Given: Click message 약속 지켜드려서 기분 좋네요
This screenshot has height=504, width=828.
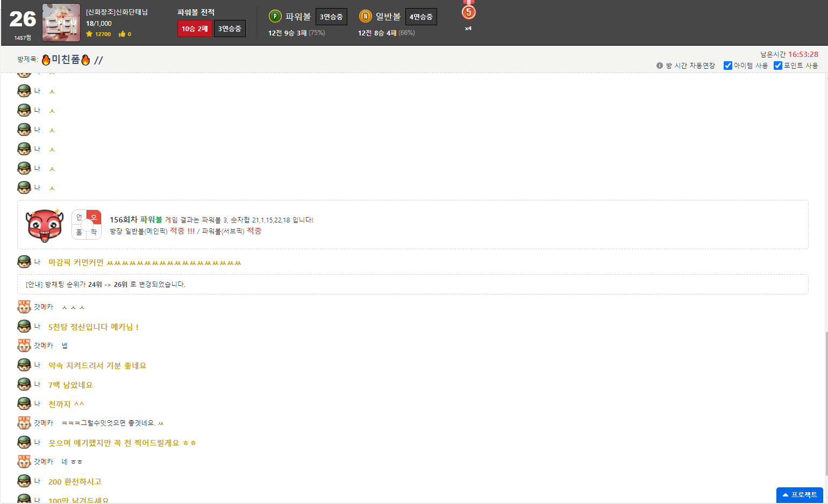Looking at the screenshot, I should [97, 365].
